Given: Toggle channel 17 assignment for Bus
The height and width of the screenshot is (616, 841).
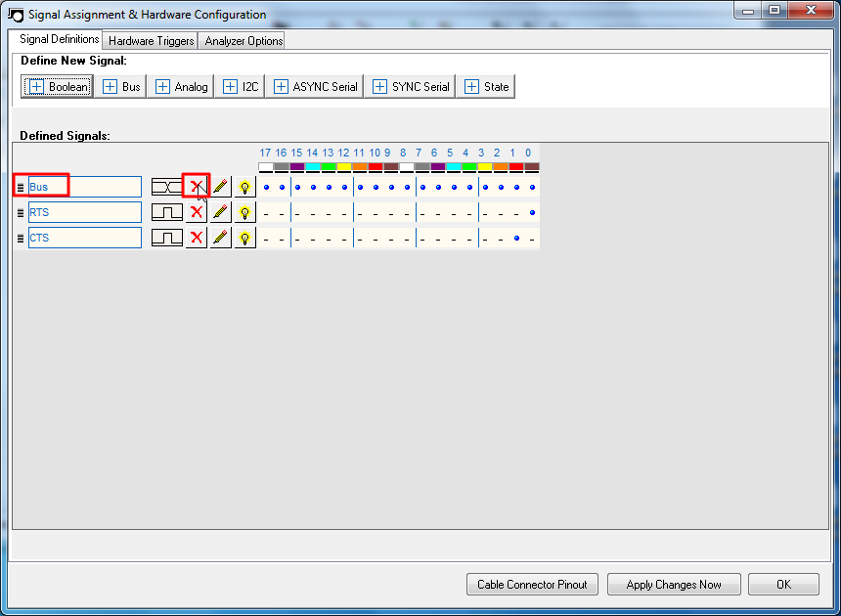Looking at the screenshot, I should pyautogui.click(x=266, y=187).
